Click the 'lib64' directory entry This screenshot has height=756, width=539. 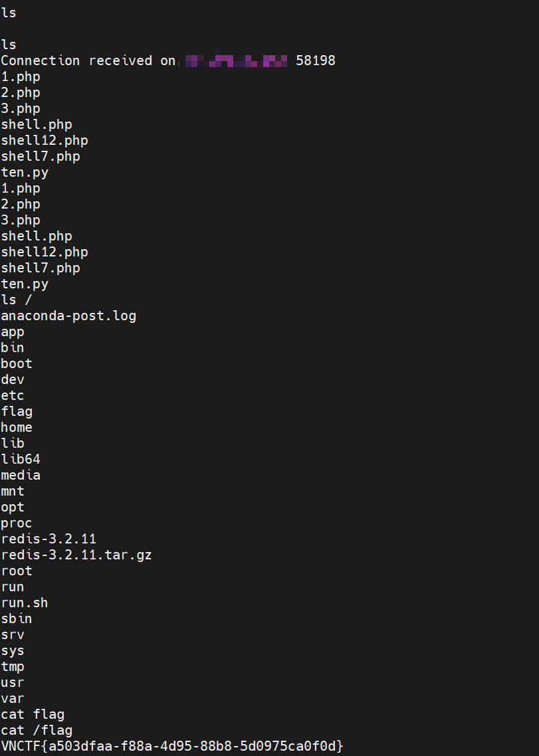20,460
